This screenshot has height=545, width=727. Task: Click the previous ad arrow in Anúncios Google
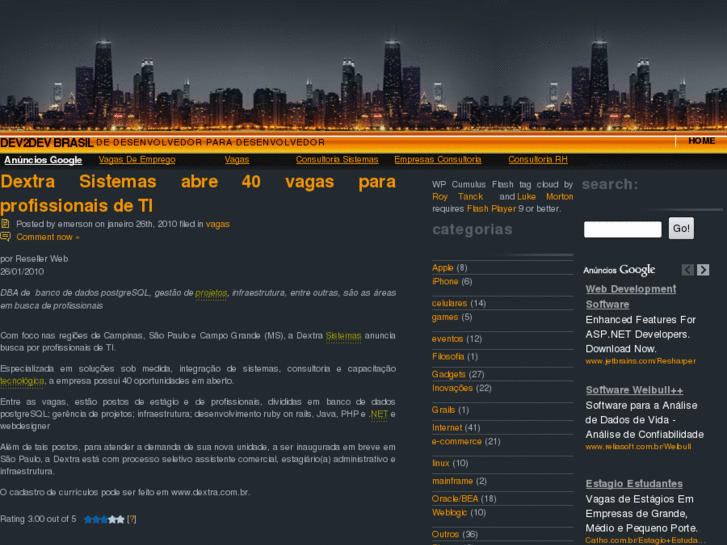pos(688,269)
